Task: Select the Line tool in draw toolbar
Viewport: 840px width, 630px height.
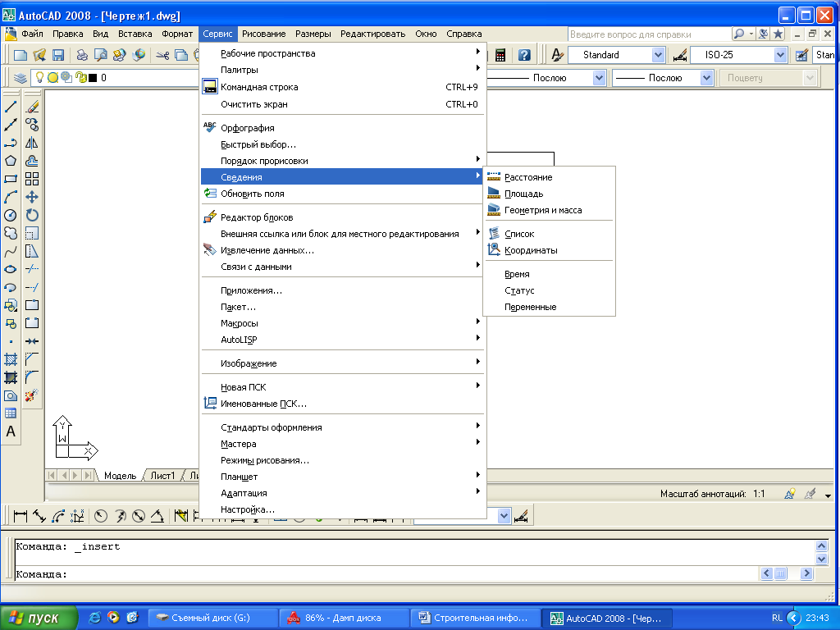Action: pos(11,107)
